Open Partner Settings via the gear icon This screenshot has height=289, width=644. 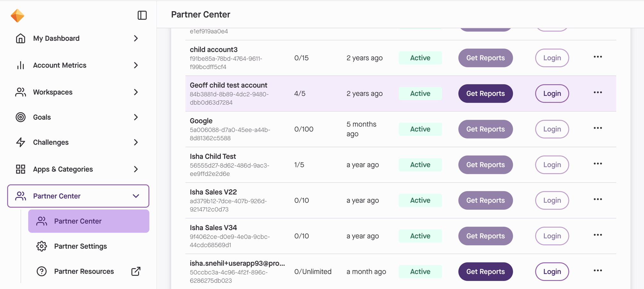[42, 246]
